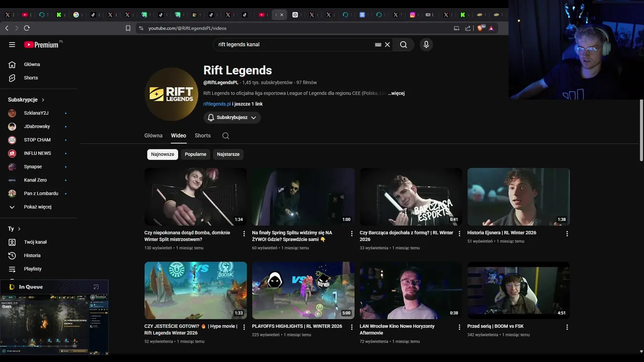Click the site settings icon beside the URL
Viewport: 644px width, 362px height.
[x=141, y=28]
